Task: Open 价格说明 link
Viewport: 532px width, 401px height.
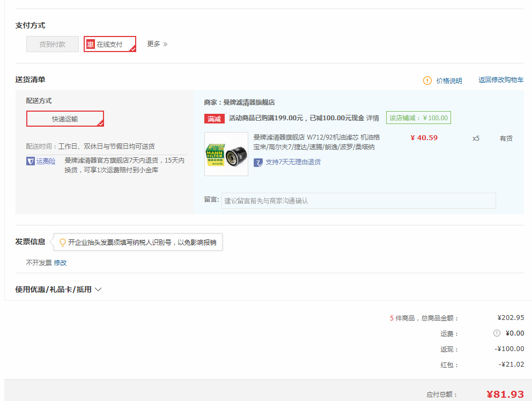Action: pyautogui.click(x=449, y=81)
